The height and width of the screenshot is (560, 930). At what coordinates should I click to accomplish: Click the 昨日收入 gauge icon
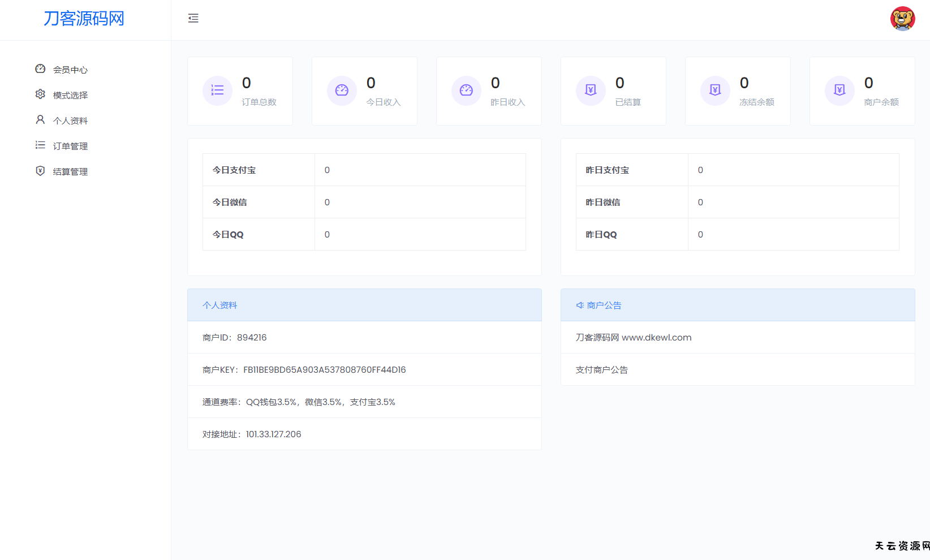466,91
